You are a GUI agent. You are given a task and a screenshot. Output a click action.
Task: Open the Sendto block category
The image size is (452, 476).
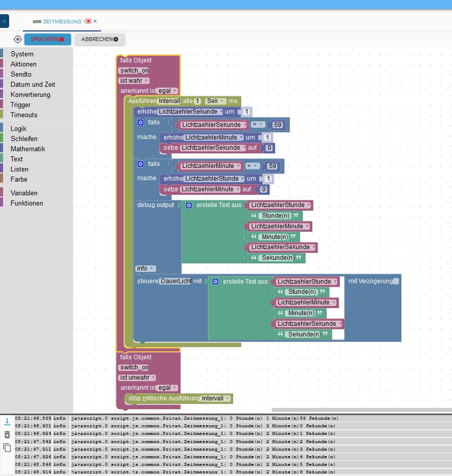(21, 74)
